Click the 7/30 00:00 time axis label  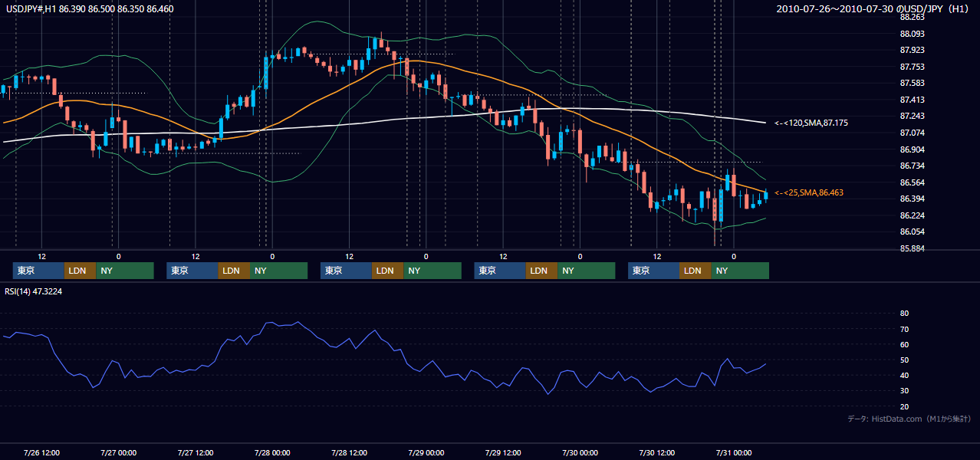[x=580, y=452]
